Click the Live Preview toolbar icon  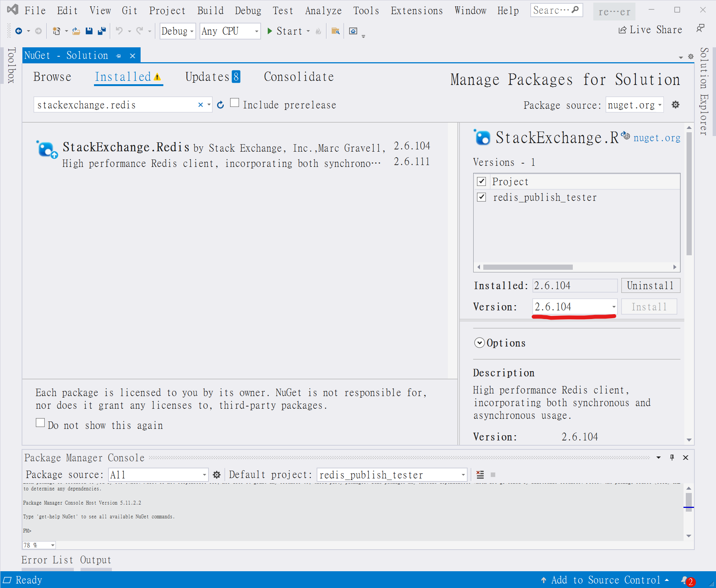pyautogui.click(x=353, y=31)
